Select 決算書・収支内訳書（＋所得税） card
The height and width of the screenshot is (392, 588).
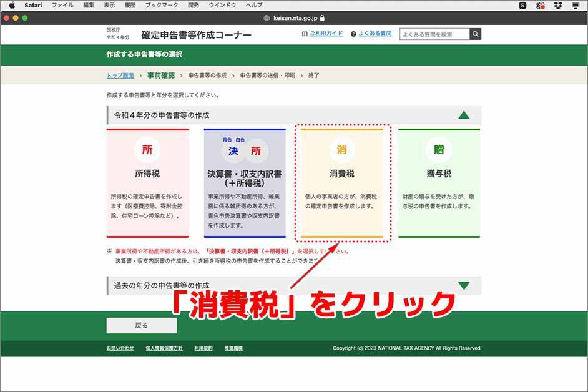coord(245,183)
